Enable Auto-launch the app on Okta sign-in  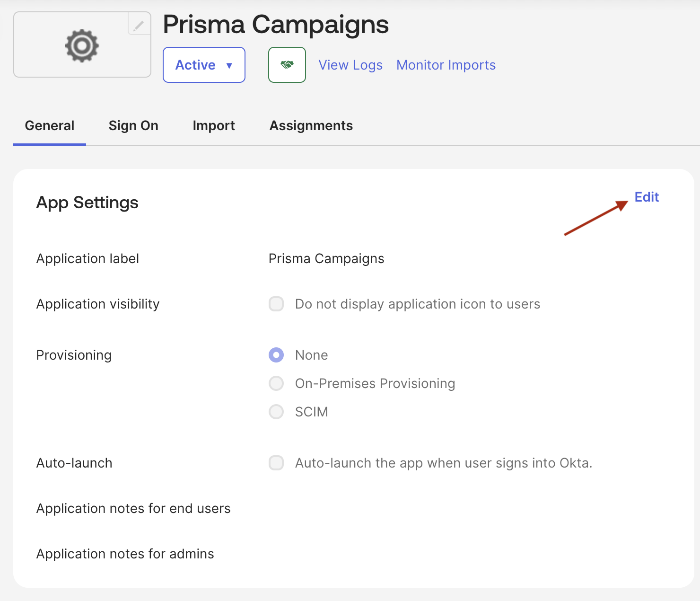coord(276,463)
